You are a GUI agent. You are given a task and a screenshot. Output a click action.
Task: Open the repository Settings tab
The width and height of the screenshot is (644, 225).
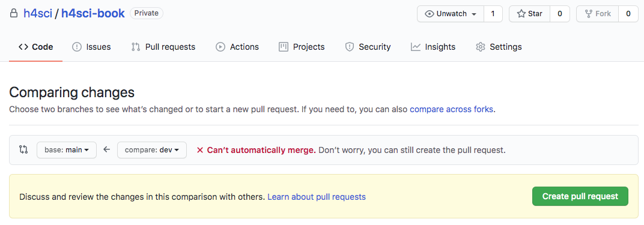coord(499,47)
